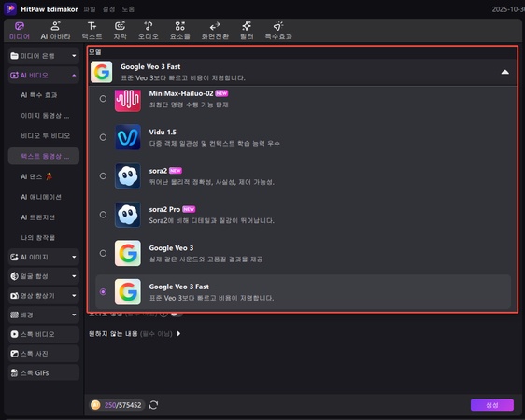
Task: Click the 모델 label
Action: pos(95,52)
